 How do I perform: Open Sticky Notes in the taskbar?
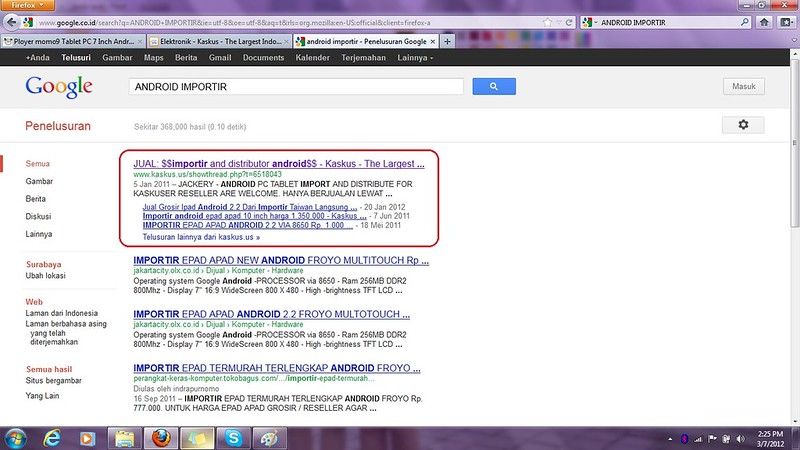197,439
